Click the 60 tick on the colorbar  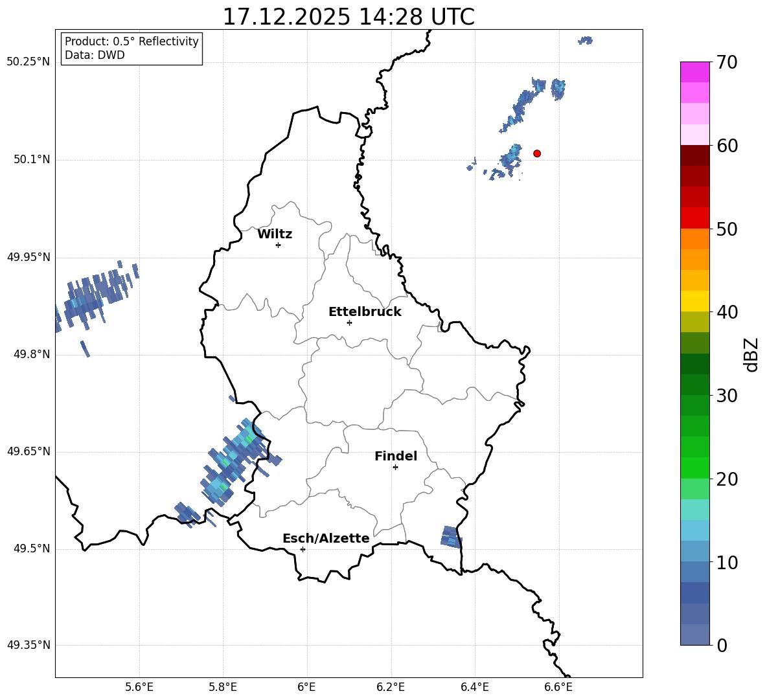coord(726,145)
